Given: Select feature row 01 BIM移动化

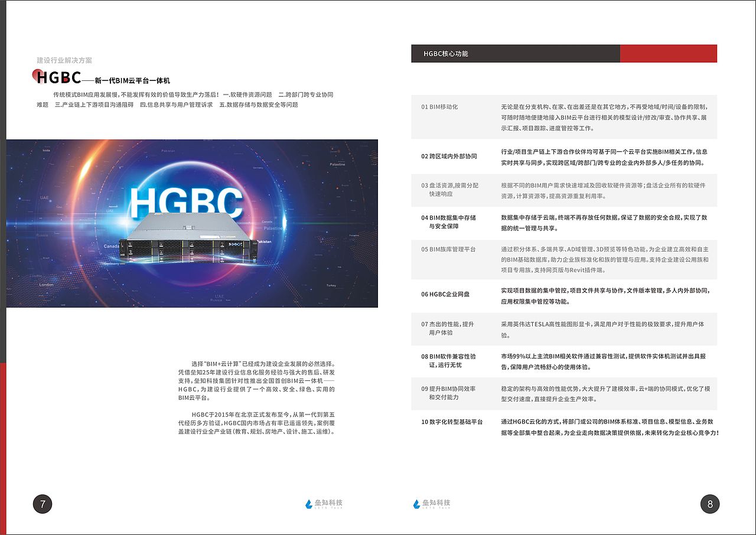Looking at the screenshot, I should point(564,117).
